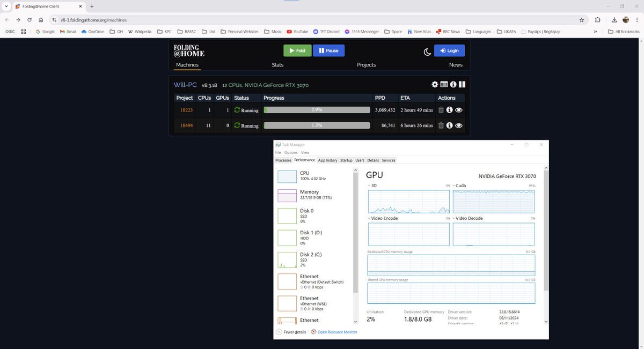644x349 pixels.
Task: Delete work unit 18494 with trash icon
Action: pos(441,125)
